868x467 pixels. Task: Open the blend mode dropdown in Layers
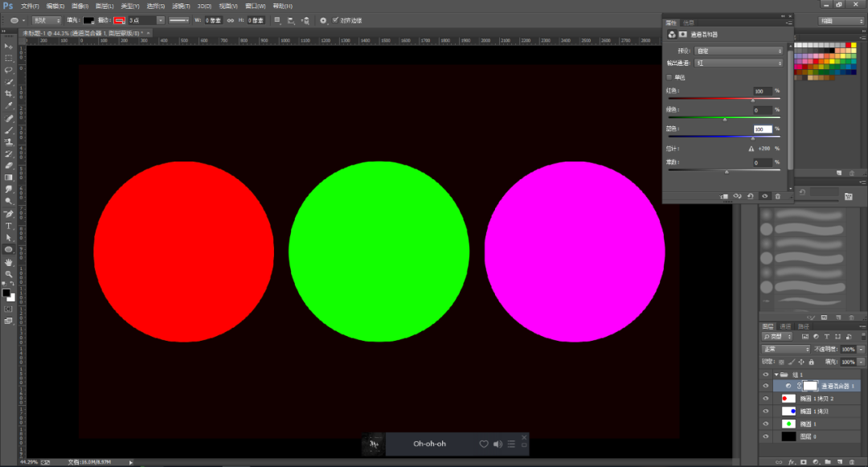(786, 349)
